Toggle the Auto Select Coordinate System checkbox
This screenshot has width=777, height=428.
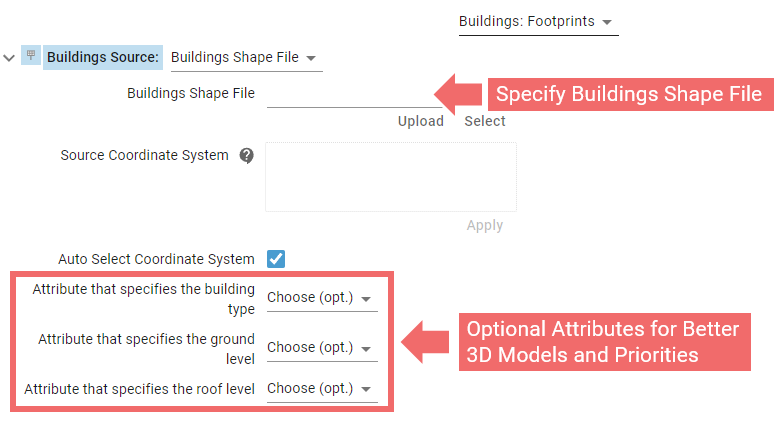(x=276, y=259)
